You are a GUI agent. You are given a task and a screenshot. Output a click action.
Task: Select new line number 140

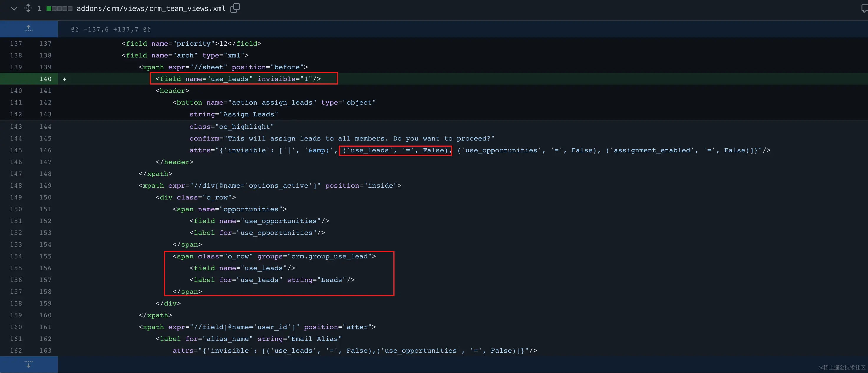point(45,79)
